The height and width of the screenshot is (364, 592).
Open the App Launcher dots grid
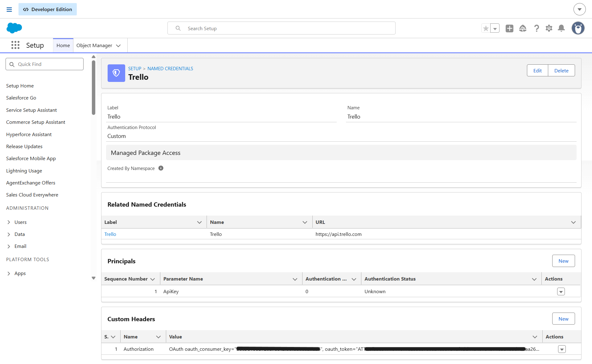15,45
